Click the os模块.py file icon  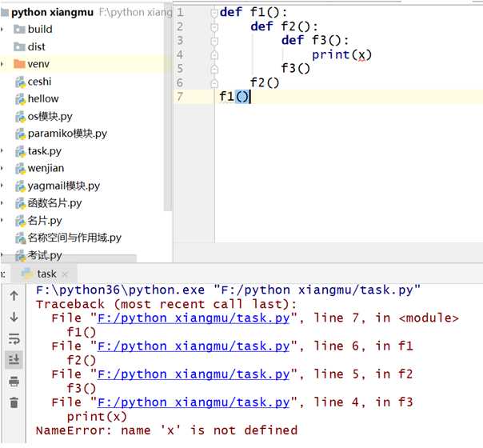(20, 117)
